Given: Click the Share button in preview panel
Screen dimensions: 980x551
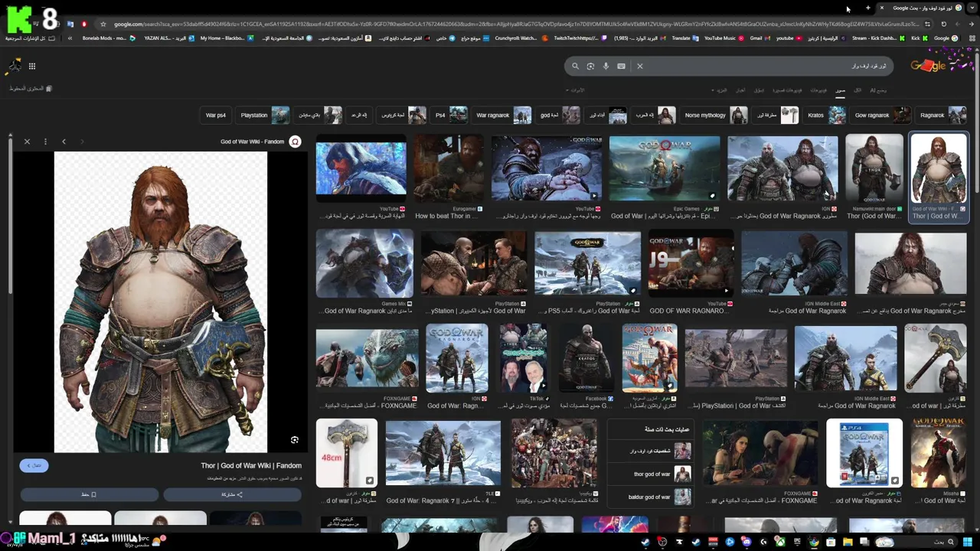Looking at the screenshot, I should [232, 494].
